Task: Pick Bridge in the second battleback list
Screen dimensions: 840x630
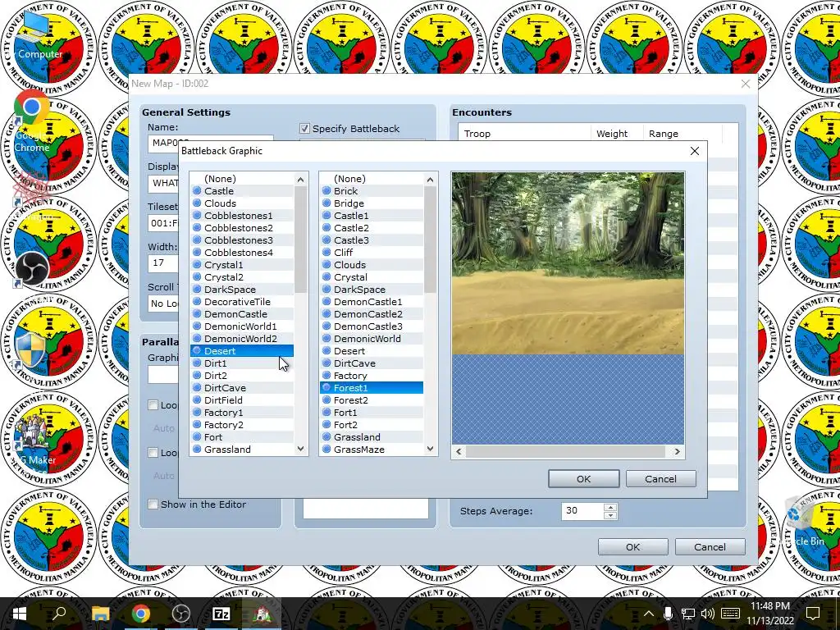Action: [372, 203]
